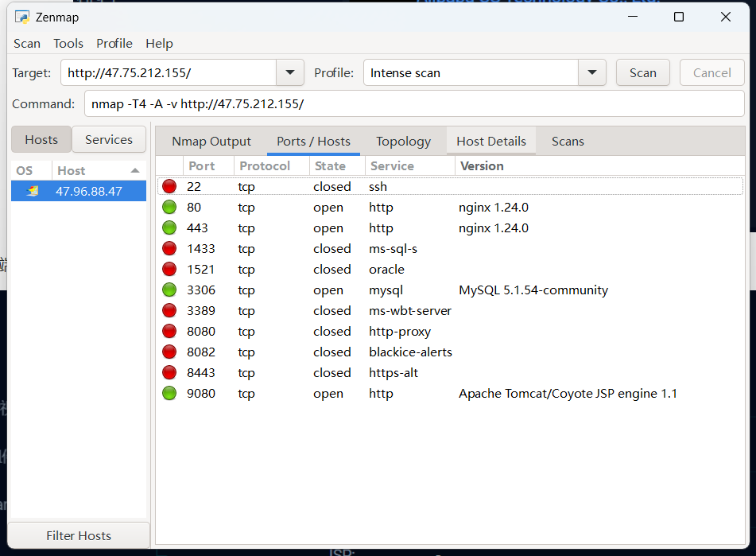Sort by the State column header
756x556 pixels.
[x=337, y=166]
